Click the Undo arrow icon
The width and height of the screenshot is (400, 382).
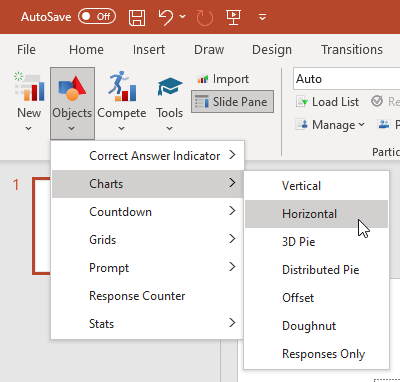[x=166, y=17]
